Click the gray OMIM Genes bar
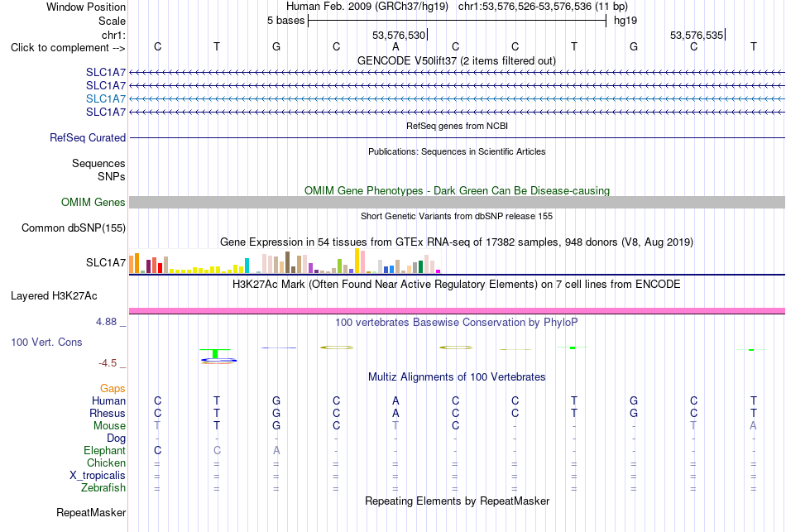 (457, 202)
